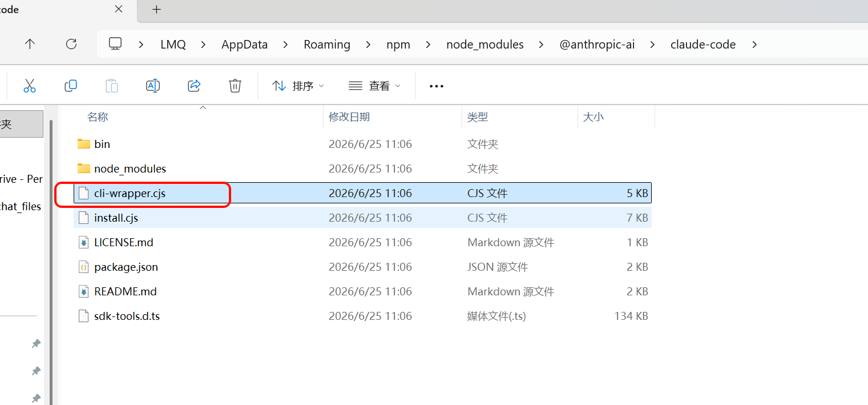Expand chevron after node_modules breadcrumb
This screenshot has width=868, height=405.
point(541,44)
